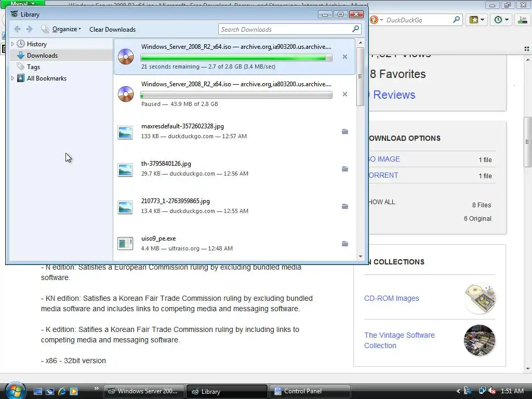This screenshot has height=399, width=532.
Task: Select History in Library sidebar
Action: [x=37, y=44]
